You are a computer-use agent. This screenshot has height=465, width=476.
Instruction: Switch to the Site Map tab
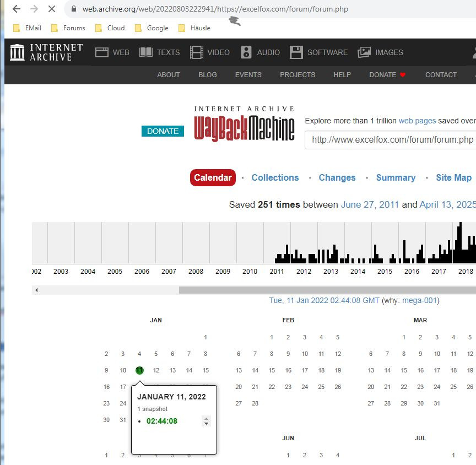[454, 177]
